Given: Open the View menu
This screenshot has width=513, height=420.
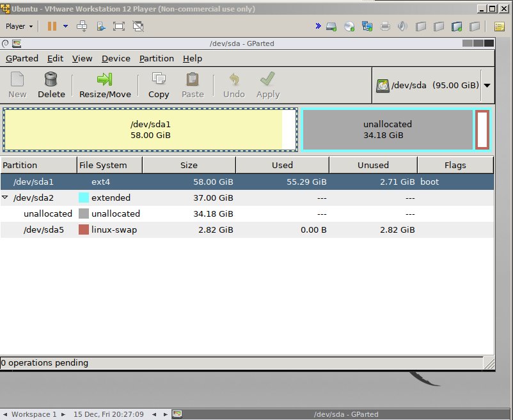Looking at the screenshot, I should coord(82,59).
